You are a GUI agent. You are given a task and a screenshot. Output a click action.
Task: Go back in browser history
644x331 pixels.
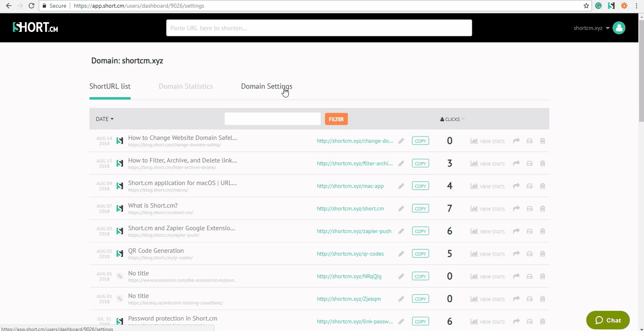(8, 6)
